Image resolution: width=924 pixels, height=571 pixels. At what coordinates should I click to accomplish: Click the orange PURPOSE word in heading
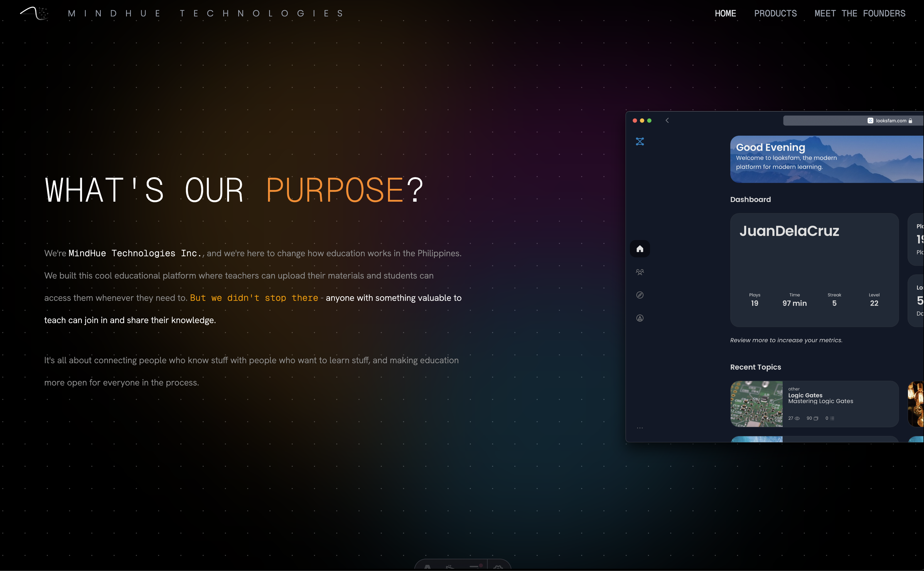[x=335, y=190]
